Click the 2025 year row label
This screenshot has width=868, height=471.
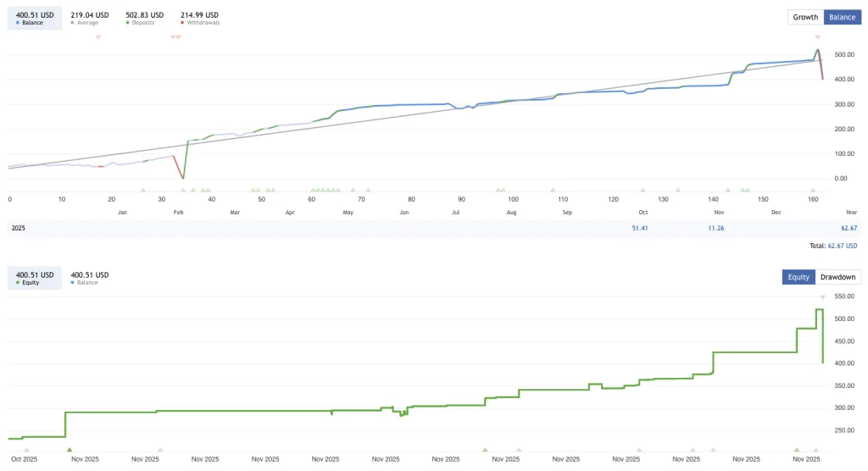18,229
